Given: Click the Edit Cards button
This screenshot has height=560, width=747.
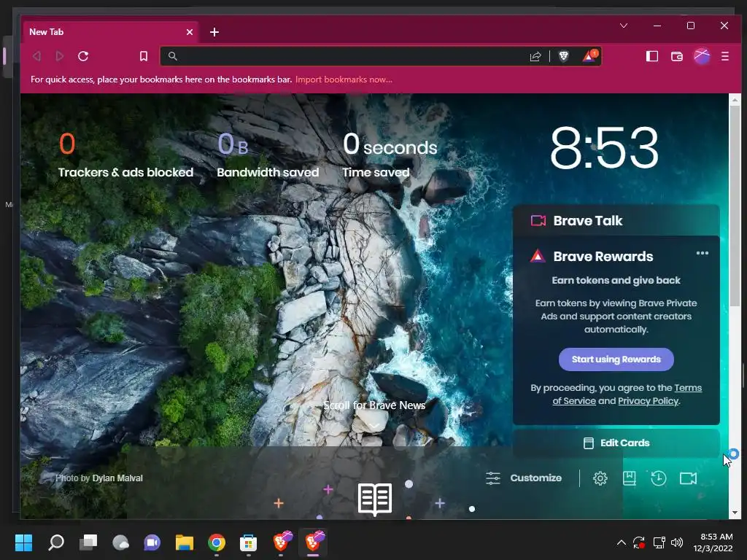Looking at the screenshot, I should pos(616,443).
